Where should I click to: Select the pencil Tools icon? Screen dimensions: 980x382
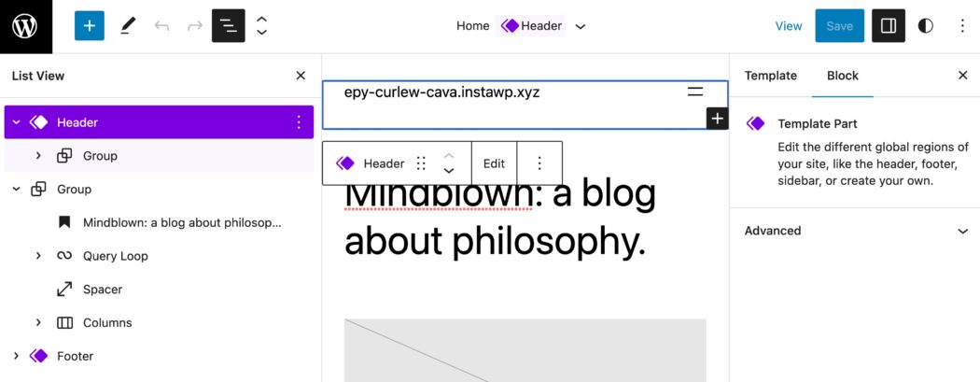tap(128, 25)
